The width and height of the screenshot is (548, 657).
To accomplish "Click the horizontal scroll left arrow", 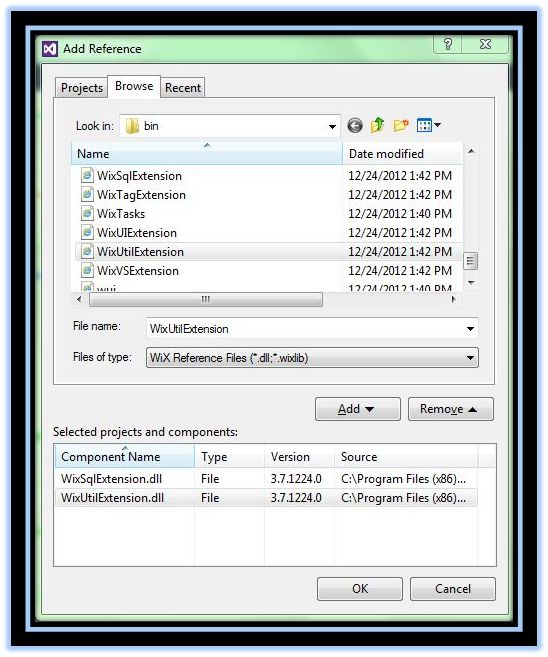I will (79, 300).
